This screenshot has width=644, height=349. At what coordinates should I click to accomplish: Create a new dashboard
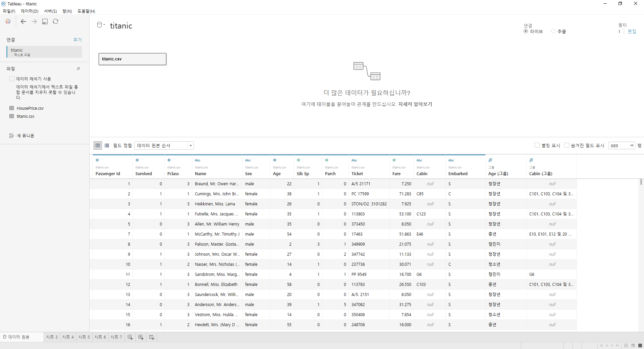coord(141,337)
